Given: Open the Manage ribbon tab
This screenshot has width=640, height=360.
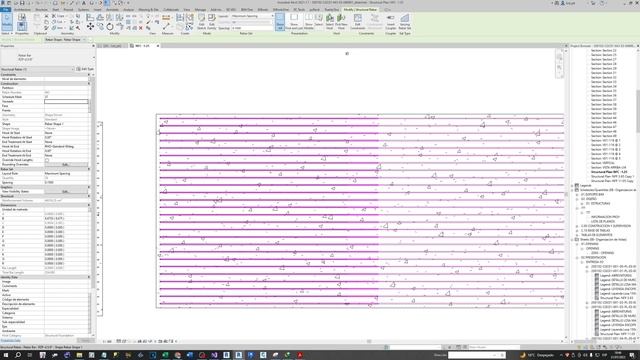Looking at the screenshot, I should 200,9.
